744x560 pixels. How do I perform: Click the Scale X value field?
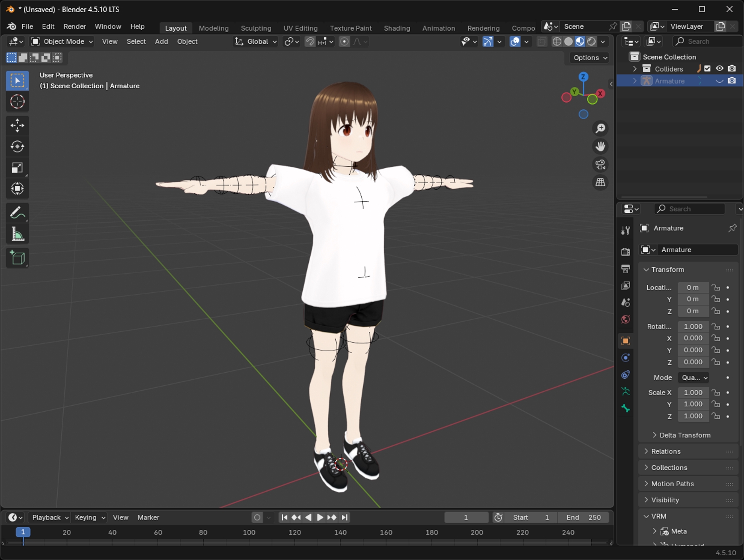693,393
